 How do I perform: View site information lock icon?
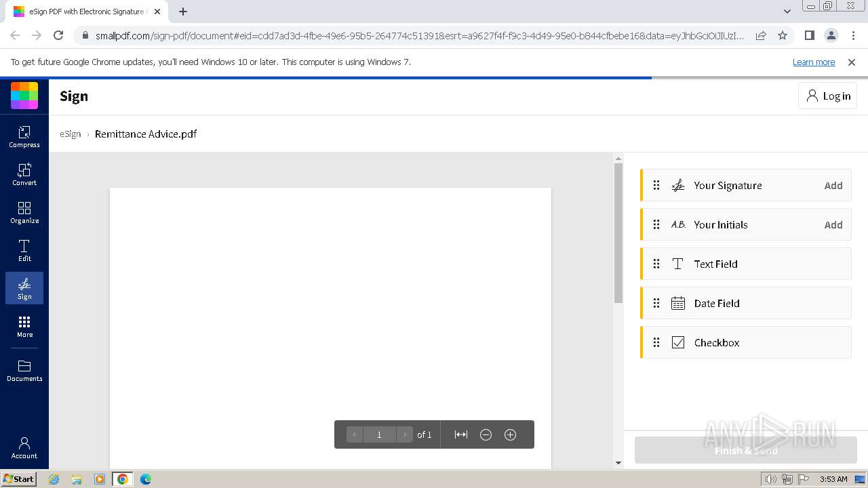pos(85,35)
